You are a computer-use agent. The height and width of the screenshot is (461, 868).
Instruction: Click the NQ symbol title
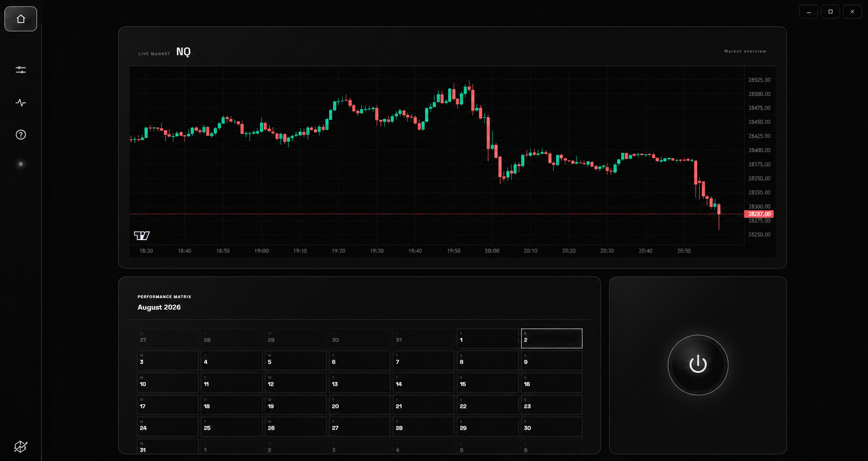[x=183, y=52]
